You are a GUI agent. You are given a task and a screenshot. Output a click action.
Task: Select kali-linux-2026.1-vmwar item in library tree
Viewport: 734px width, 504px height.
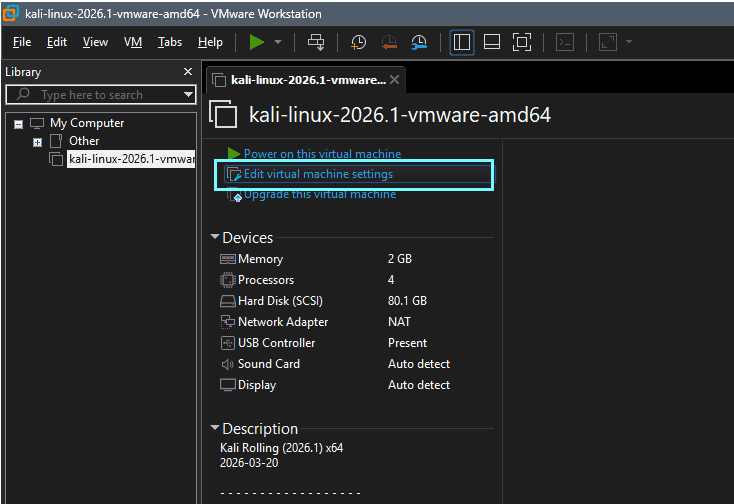132,159
